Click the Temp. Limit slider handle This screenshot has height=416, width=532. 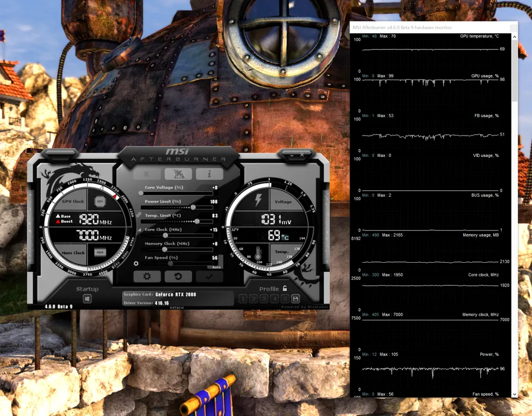click(197, 221)
